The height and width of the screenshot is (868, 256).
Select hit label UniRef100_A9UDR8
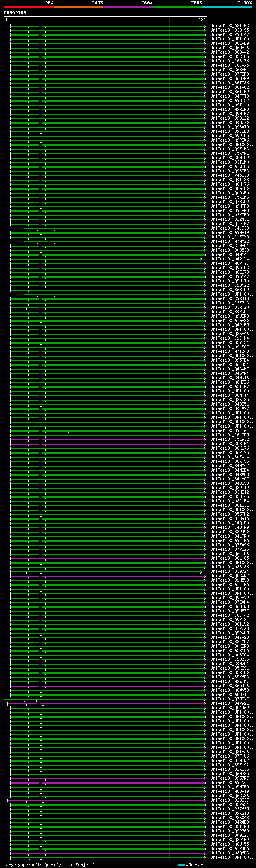230,316
